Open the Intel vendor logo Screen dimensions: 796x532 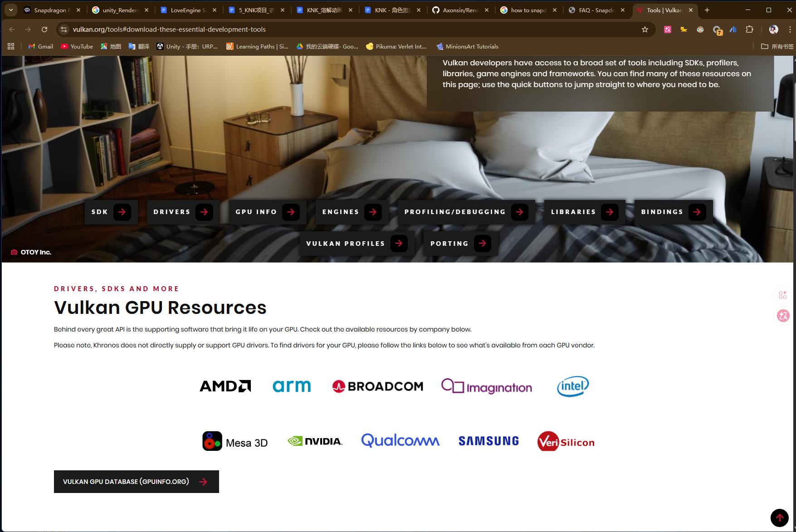(573, 386)
